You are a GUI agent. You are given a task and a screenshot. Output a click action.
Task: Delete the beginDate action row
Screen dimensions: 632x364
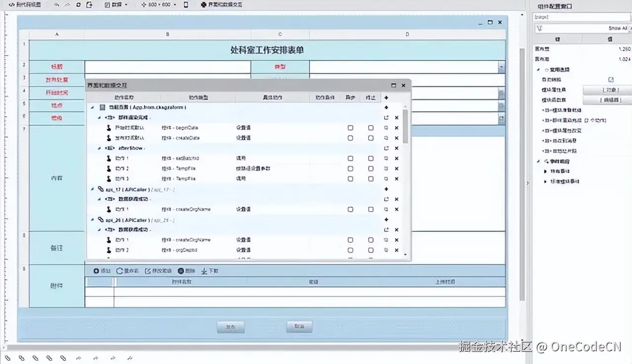pyautogui.click(x=396, y=128)
